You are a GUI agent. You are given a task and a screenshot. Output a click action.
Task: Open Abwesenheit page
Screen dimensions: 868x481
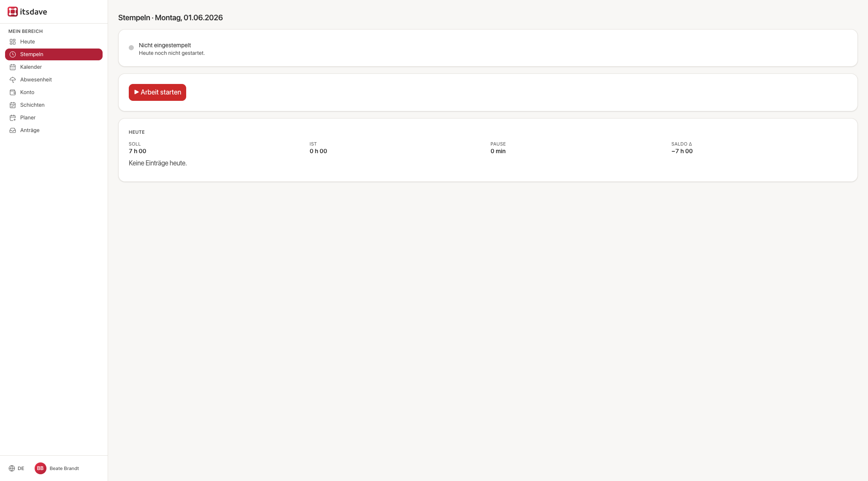[x=54, y=80]
